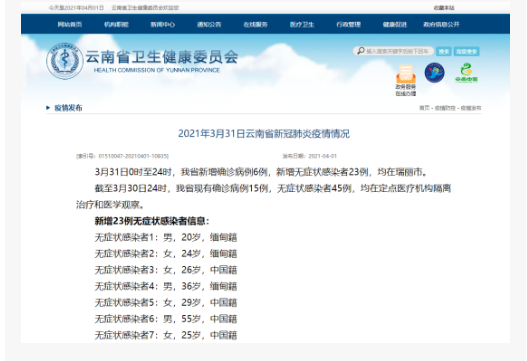The image size is (527, 361).
Task: Click the 搜索 search button
Action: click(x=444, y=51)
